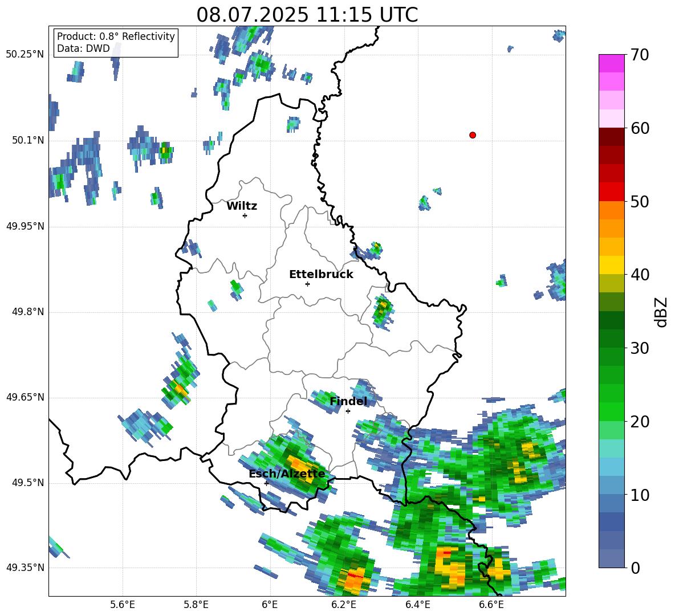Screen dimensions: 675x616
Task: Click the 6.4°E longitude label
Action: [x=417, y=605]
